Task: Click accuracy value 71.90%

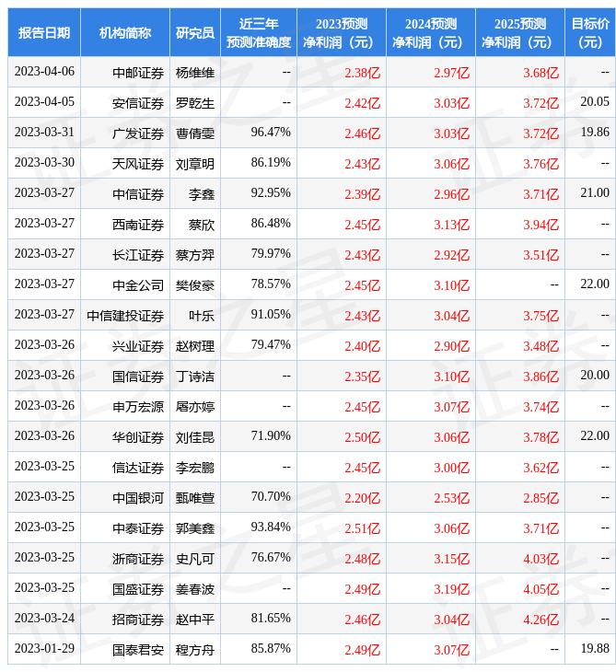Action: [x=271, y=435]
